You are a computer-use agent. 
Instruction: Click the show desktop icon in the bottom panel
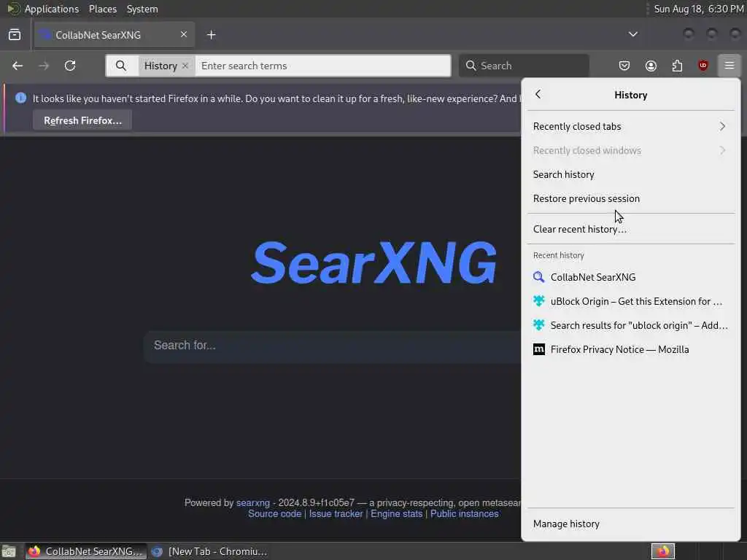9,551
